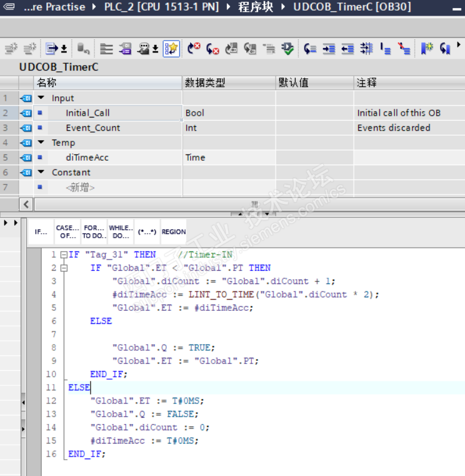The image size is (465, 476).
Task: Collapse nested IF block at line 2
Action: pos(63,268)
